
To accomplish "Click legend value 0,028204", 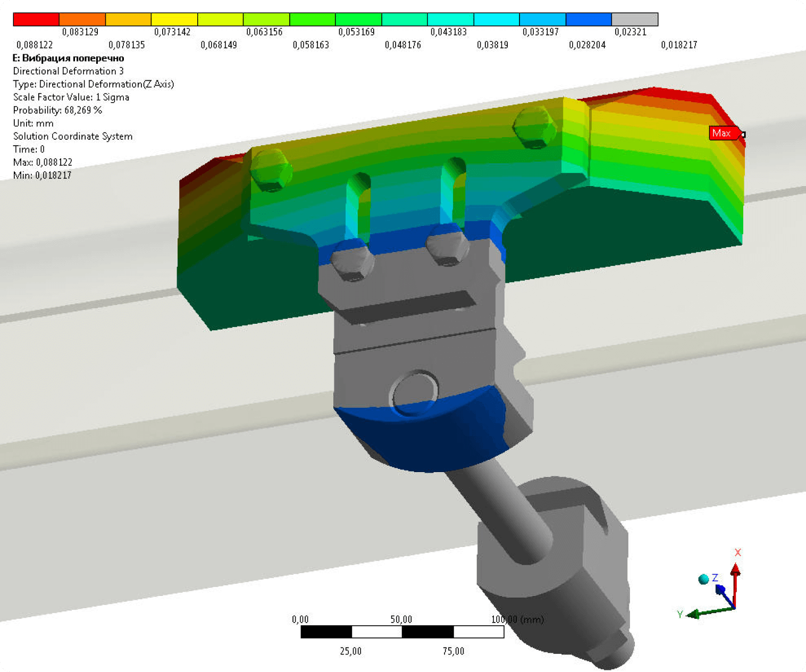I will click(x=587, y=45).
